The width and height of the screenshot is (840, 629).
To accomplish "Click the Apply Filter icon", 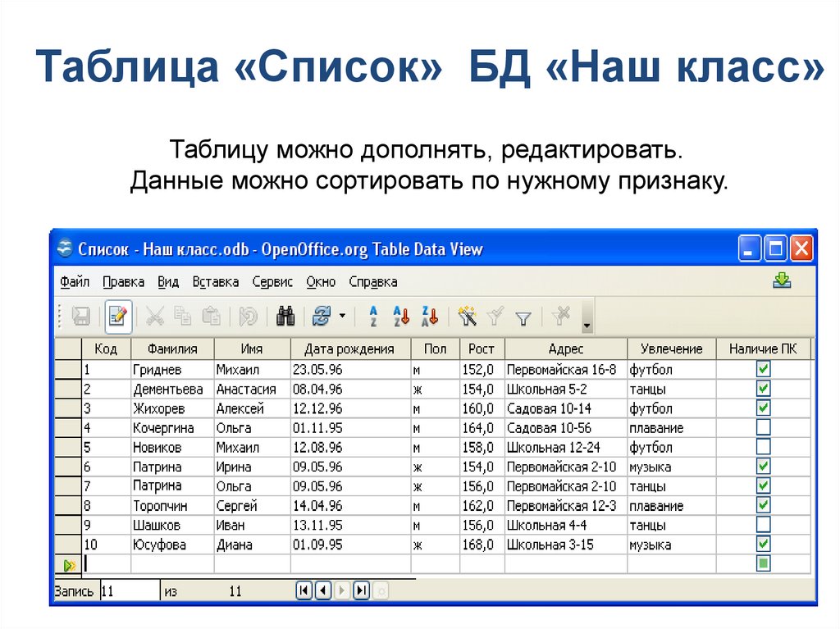I will pyautogui.click(x=495, y=316).
